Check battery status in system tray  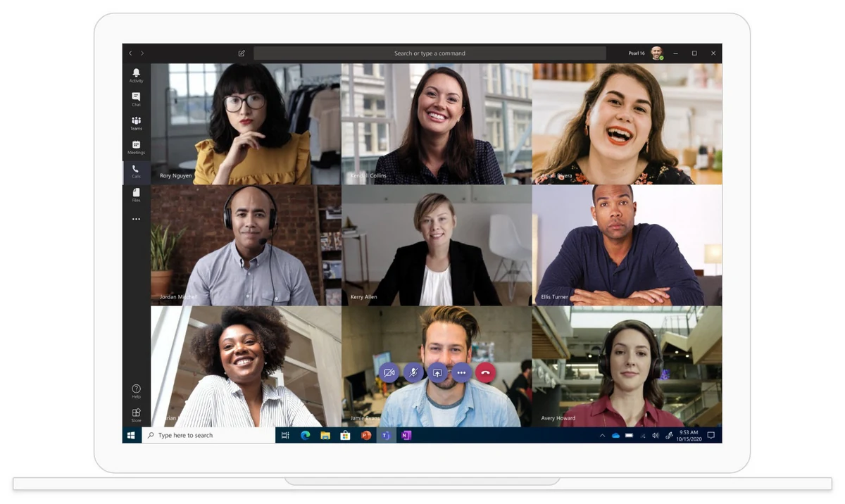[629, 436]
